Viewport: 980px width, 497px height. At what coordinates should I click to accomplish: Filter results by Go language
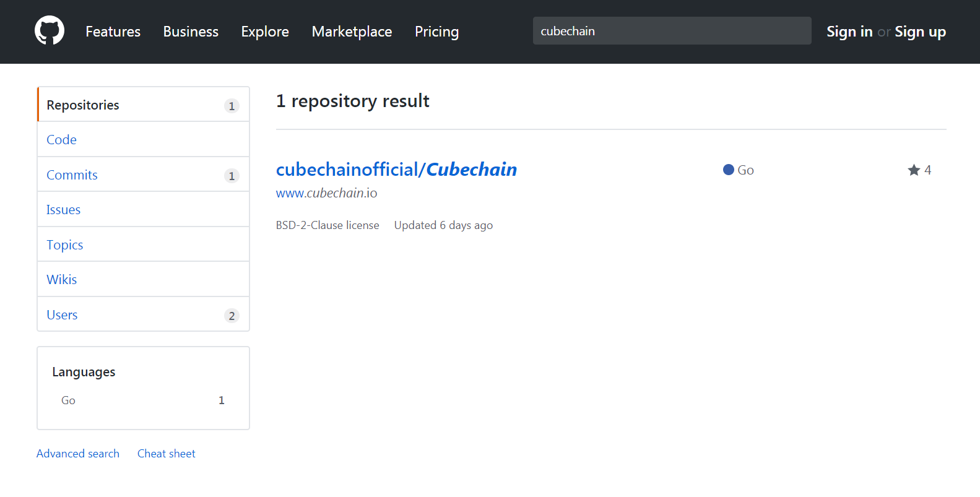pyautogui.click(x=69, y=400)
